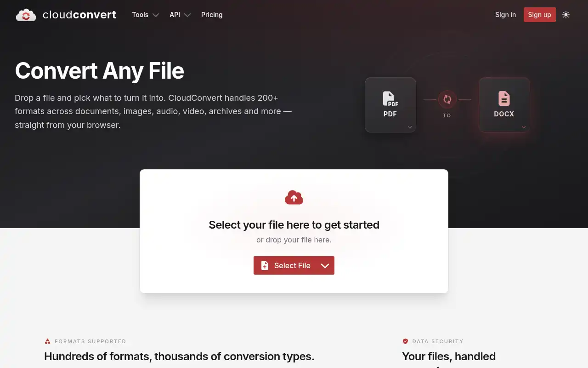Image resolution: width=588 pixels, height=368 pixels.
Task: Click the Sign in link
Action: pos(505,15)
